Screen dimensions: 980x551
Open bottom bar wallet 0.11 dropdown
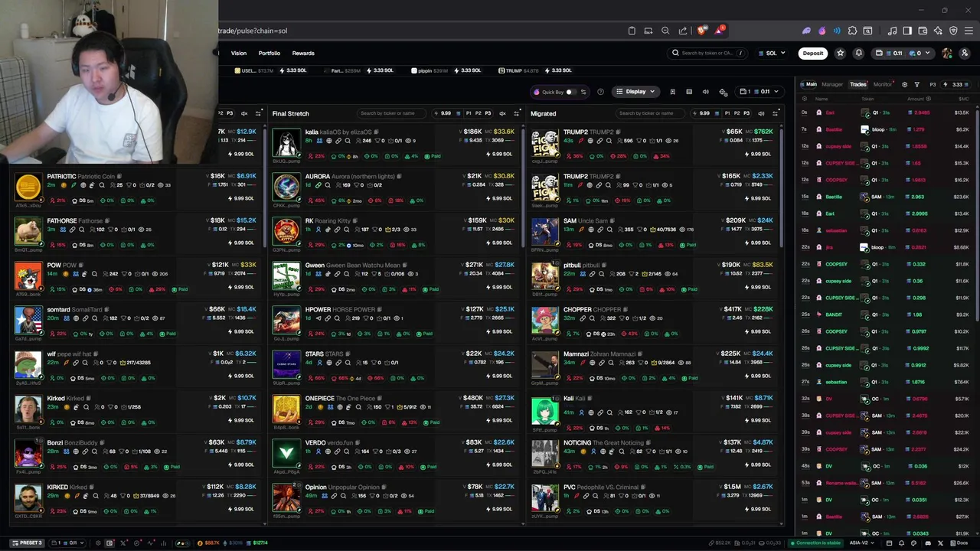[x=68, y=543]
